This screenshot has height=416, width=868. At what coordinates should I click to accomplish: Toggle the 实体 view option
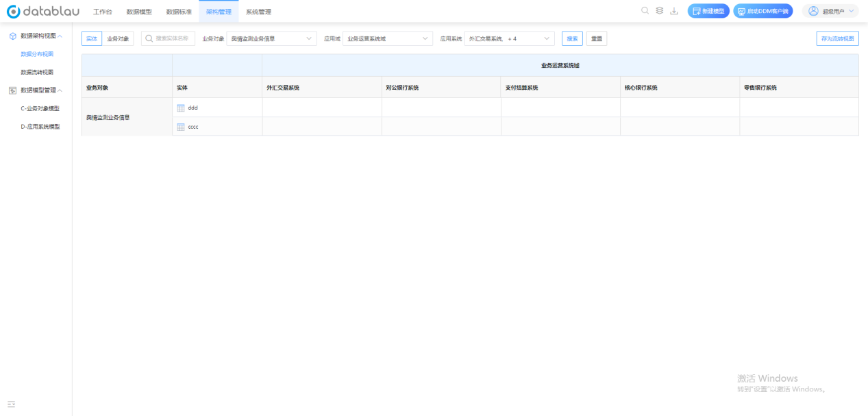coord(92,39)
